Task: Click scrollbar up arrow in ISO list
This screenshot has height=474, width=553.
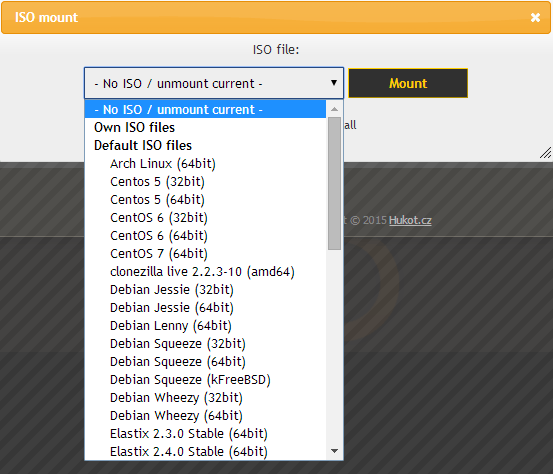Action: tap(334, 109)
